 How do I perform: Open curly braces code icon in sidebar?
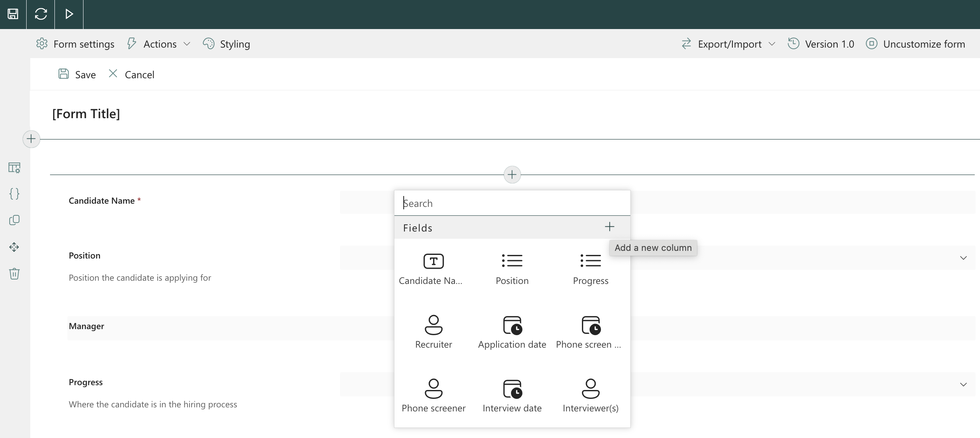14,194
